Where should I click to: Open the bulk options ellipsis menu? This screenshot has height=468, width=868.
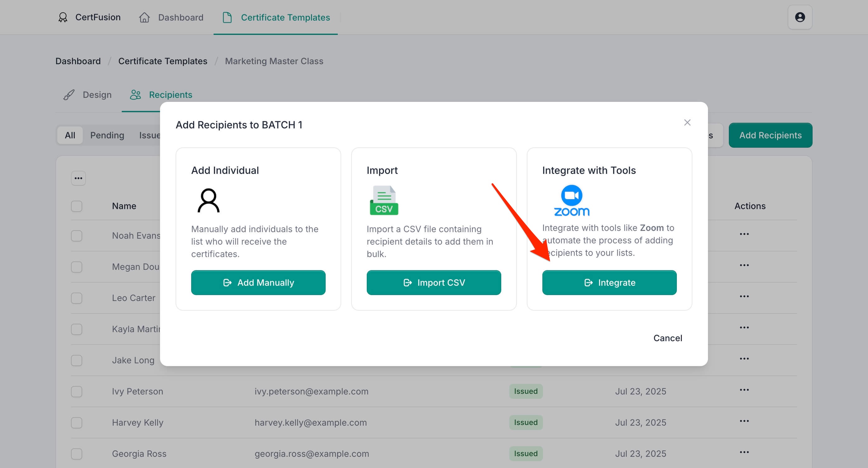click(x=78, y=178)
